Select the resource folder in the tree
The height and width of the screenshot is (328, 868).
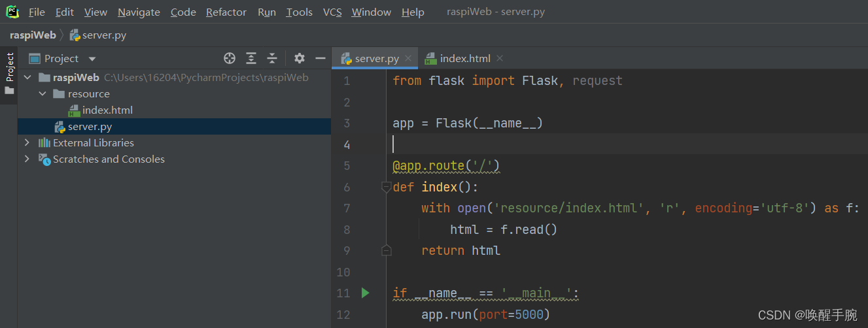pyautogui.click(x=174, y=93)
